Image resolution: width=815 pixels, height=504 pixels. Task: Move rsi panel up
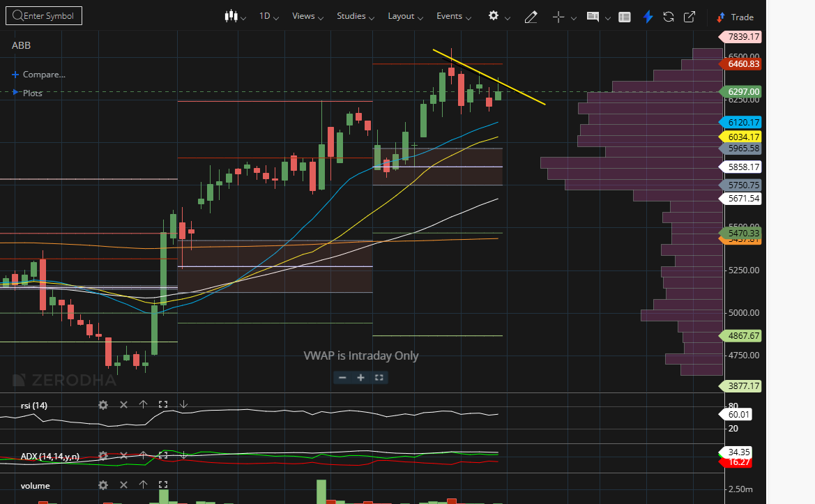(x=144, y=404)
